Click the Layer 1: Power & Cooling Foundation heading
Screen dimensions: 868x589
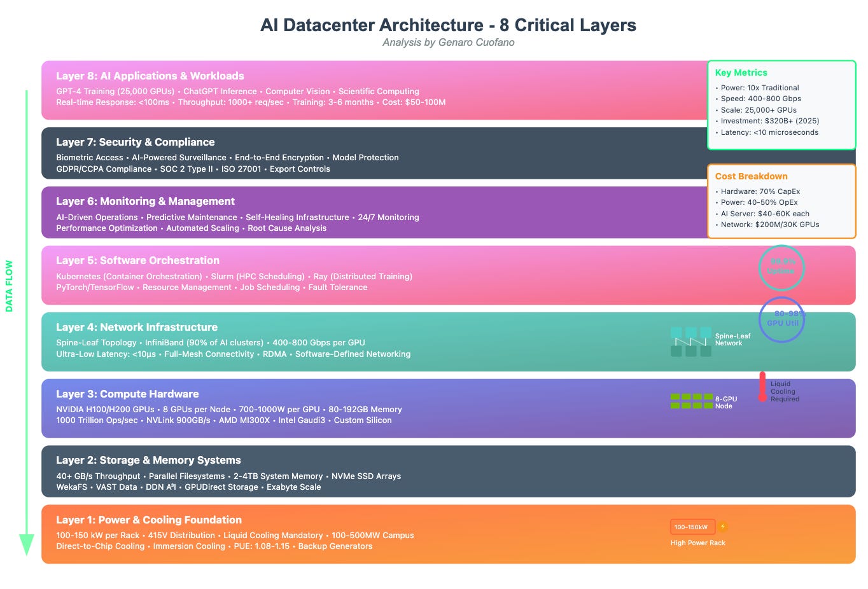(x=149, y=520)
